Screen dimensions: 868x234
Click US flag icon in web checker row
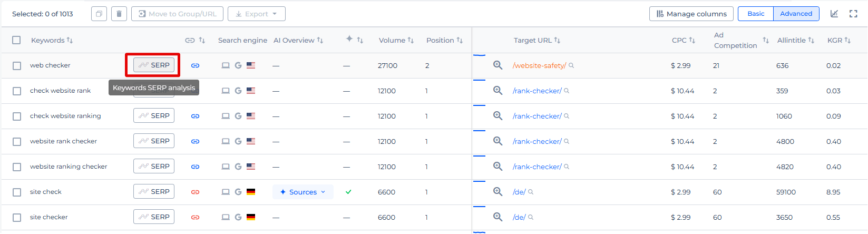pos(251,65)
